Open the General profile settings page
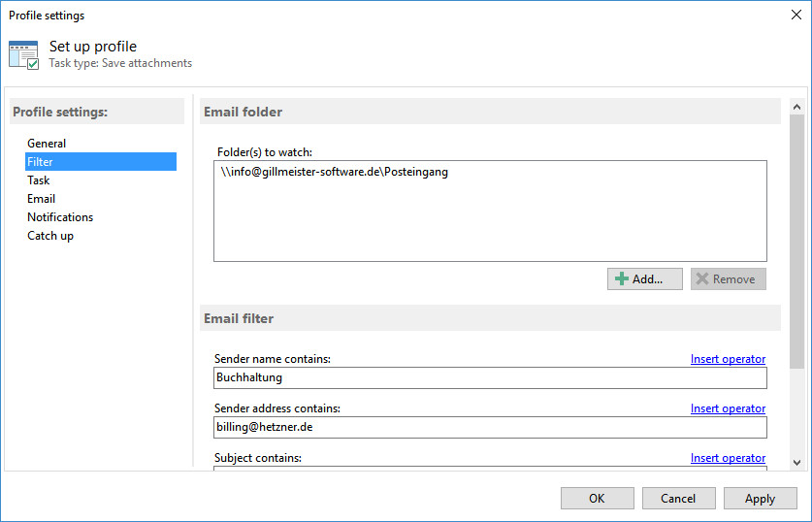 (x=101, y=144)
